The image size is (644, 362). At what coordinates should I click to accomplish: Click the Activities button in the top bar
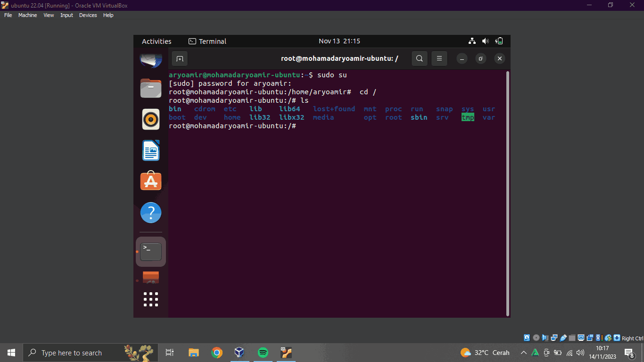point(157,41)
